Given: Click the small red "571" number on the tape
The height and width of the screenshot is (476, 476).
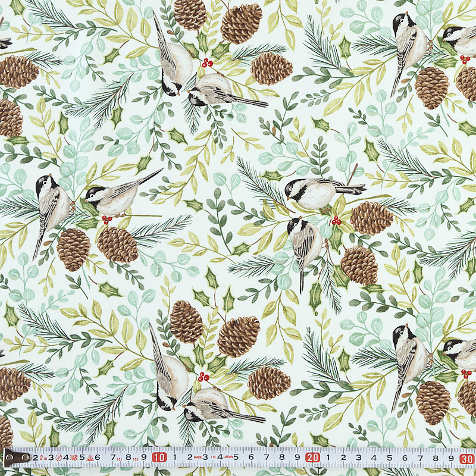Looking at the screenshot, I should tap(120, 459).
